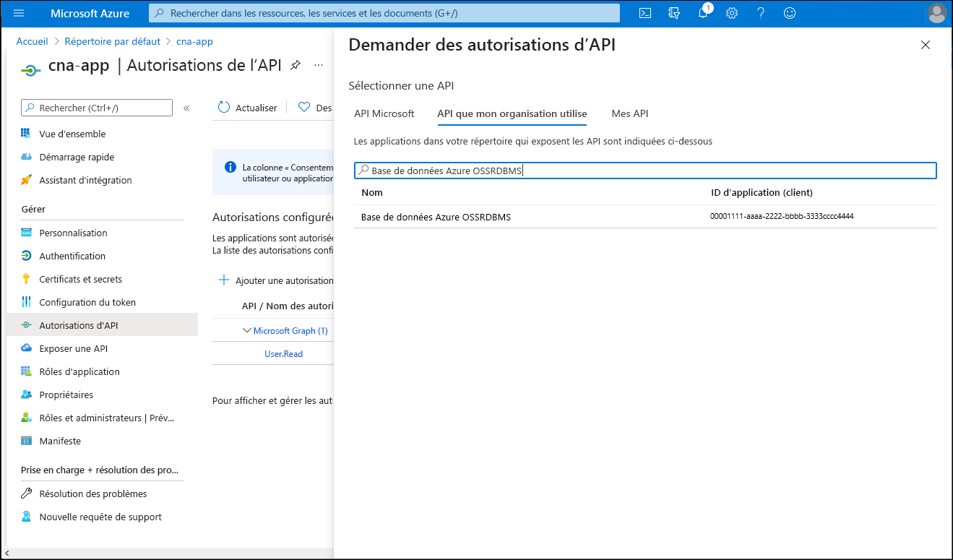
Task: Open the feedback smiley icon
Action: [790, 13]
